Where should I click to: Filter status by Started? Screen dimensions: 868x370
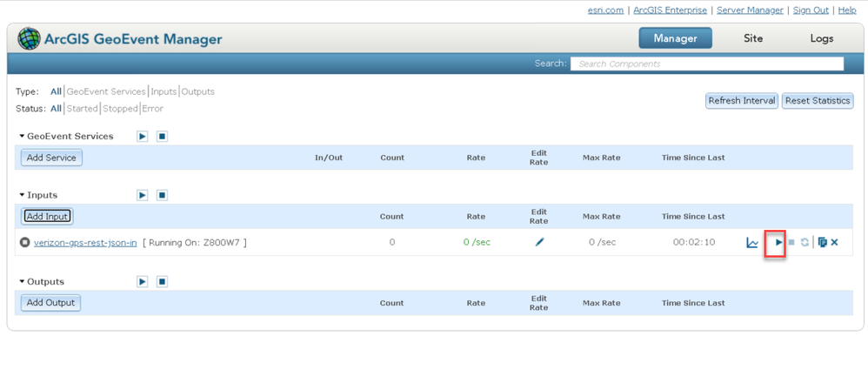[x=83, y=109]
